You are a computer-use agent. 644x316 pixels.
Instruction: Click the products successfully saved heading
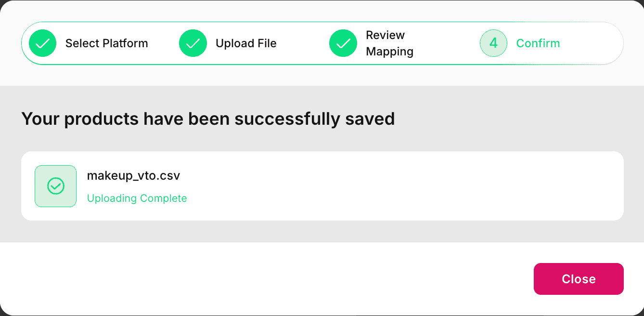tap(208, 118)
